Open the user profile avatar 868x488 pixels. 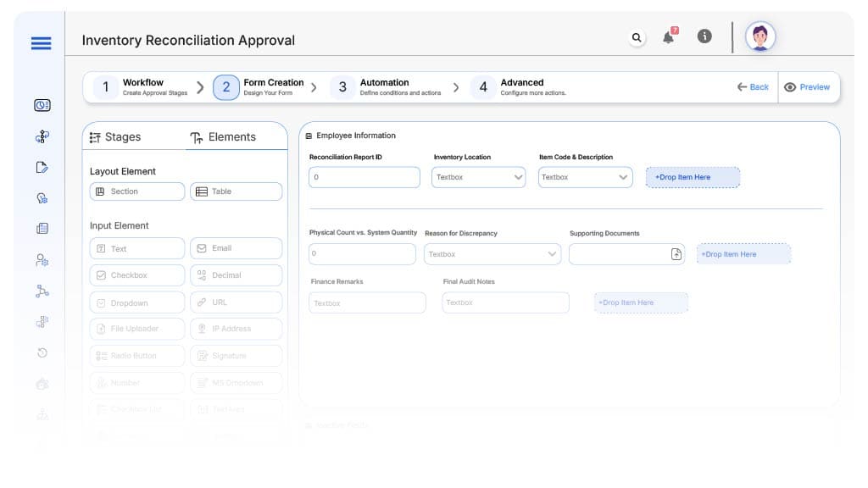tap(760, 36)
